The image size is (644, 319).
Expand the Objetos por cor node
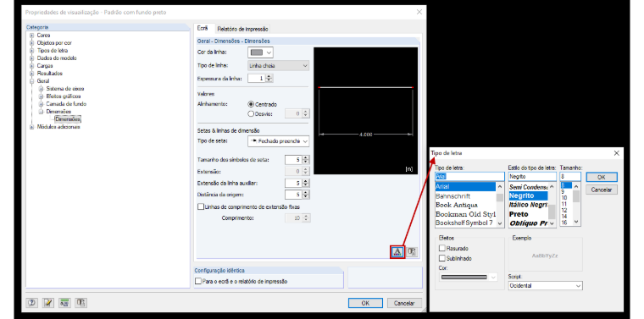(x=32, y=43)
